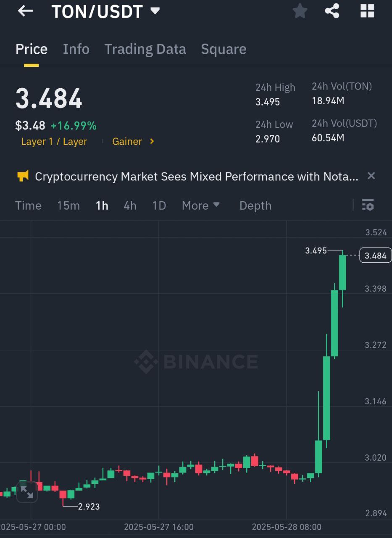
Task: Open chart indicator settings icon
Action: 368,205
